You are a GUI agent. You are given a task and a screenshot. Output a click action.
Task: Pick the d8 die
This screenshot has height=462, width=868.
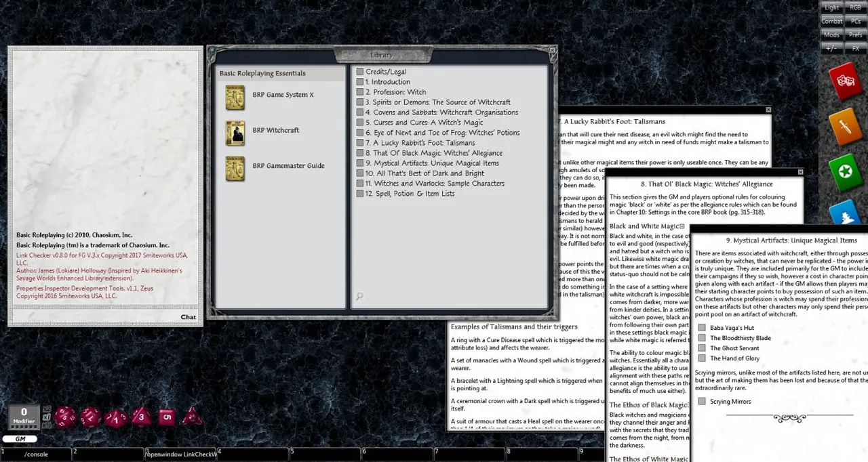coord(141,417)
